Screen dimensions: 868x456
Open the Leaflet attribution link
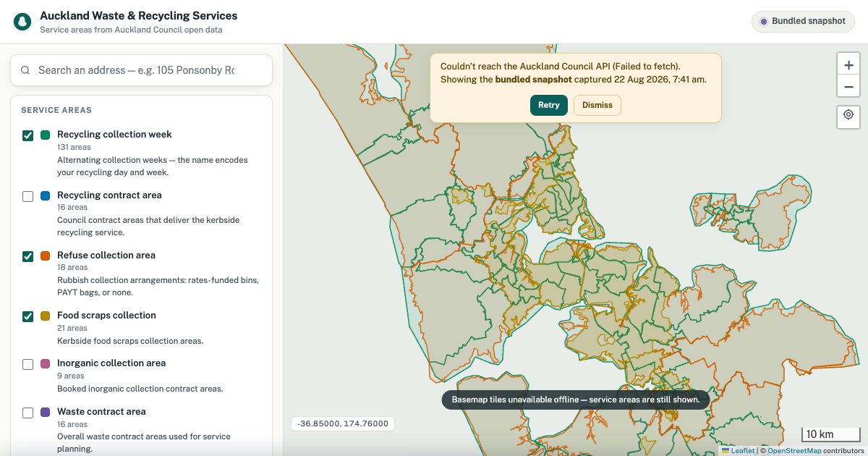[x=742, y=450]
